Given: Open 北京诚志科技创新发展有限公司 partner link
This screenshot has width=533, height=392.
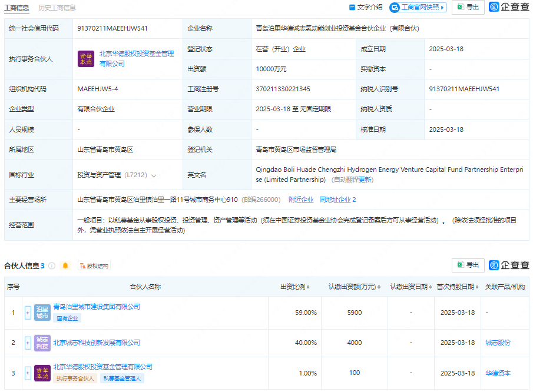Looking at the screenshot, I should click(97, 343).
